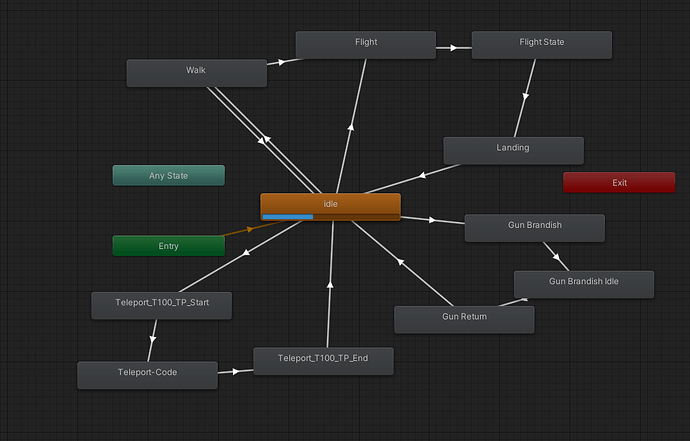The height and width of the screenshot is (441, 690).
Task: Click the Flight State node
Action: coord(542,45)
